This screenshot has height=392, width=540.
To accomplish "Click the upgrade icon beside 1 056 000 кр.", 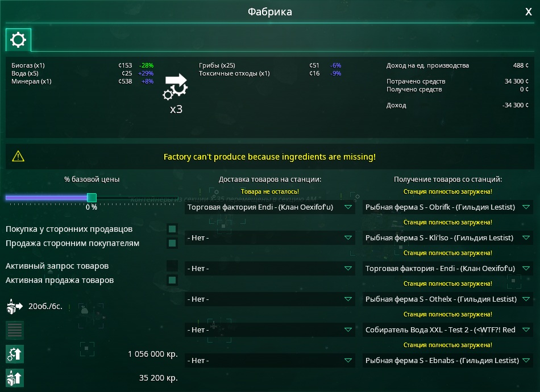I will pyautogui.click(x=15, y=354).
